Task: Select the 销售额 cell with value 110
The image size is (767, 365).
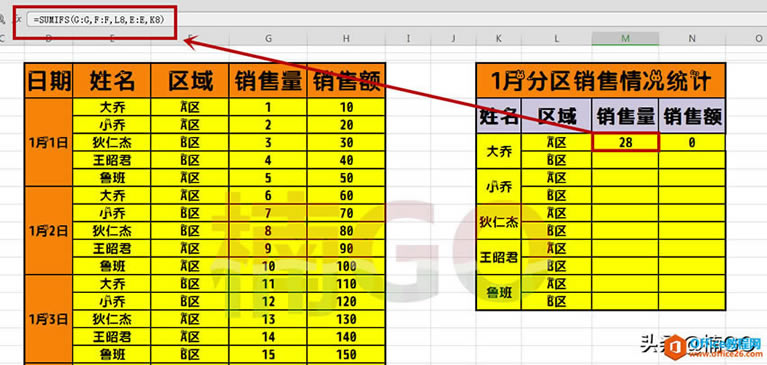Action: 346,283
